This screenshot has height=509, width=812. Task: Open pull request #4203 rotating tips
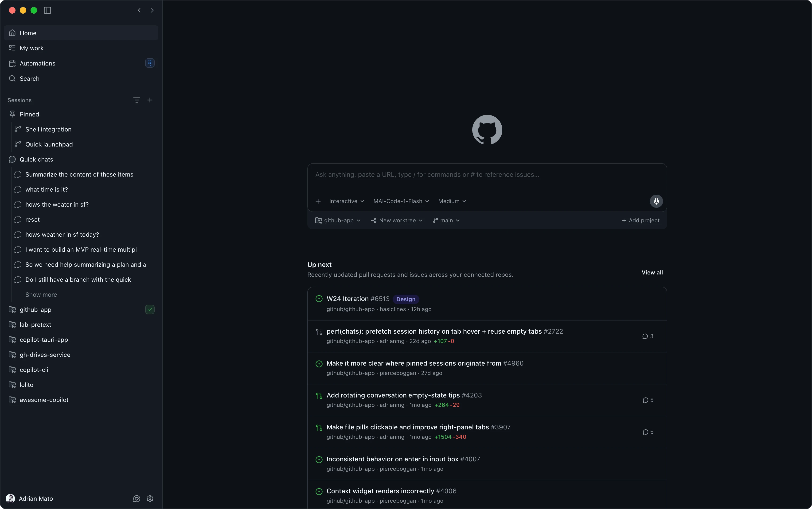(x=487, y=400)
